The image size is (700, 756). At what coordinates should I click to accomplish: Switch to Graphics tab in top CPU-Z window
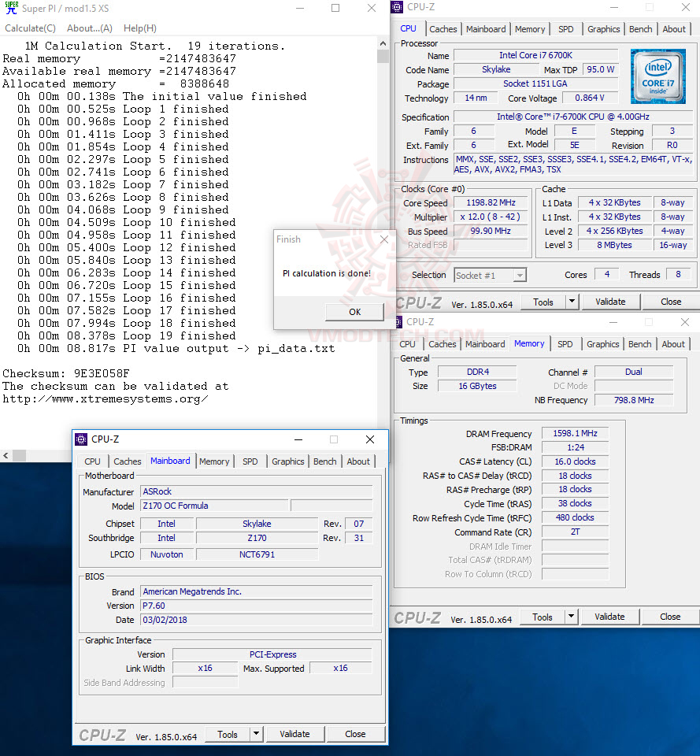coord(604,29)
